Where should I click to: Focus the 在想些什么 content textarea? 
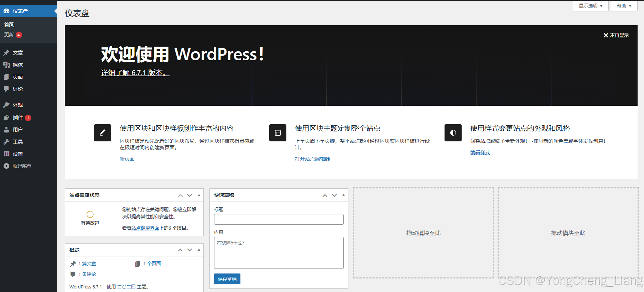click(x=279, y=253)
